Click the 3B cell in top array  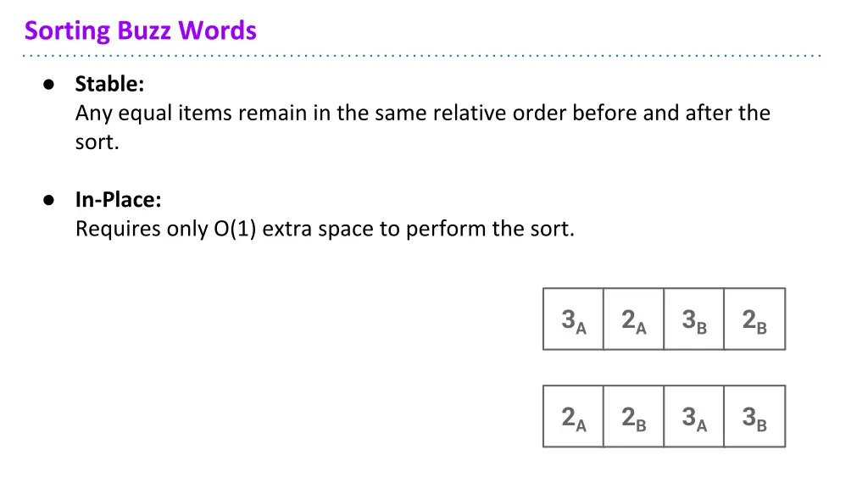(693, 319)
